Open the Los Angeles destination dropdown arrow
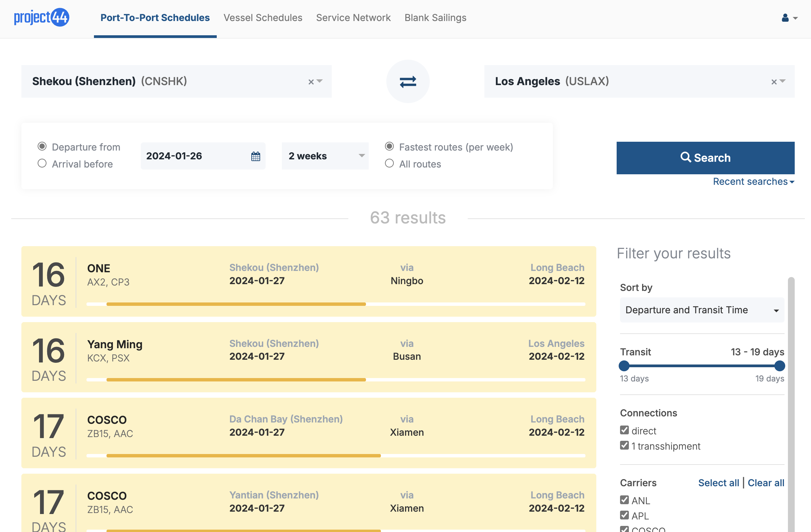Image resolution: width=811 pixels, height=532 pixels. tap(783, 81)
